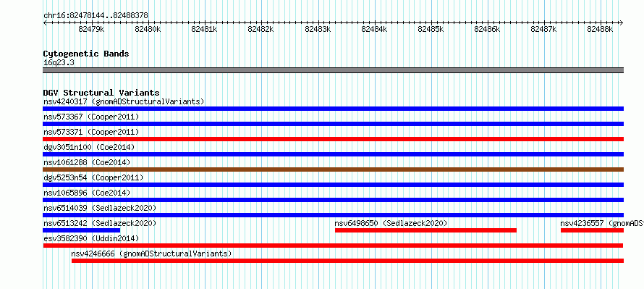Select the dgv5253n54 (Cooper2011) label
The image size is (644, 289).
tap(93, 177)
